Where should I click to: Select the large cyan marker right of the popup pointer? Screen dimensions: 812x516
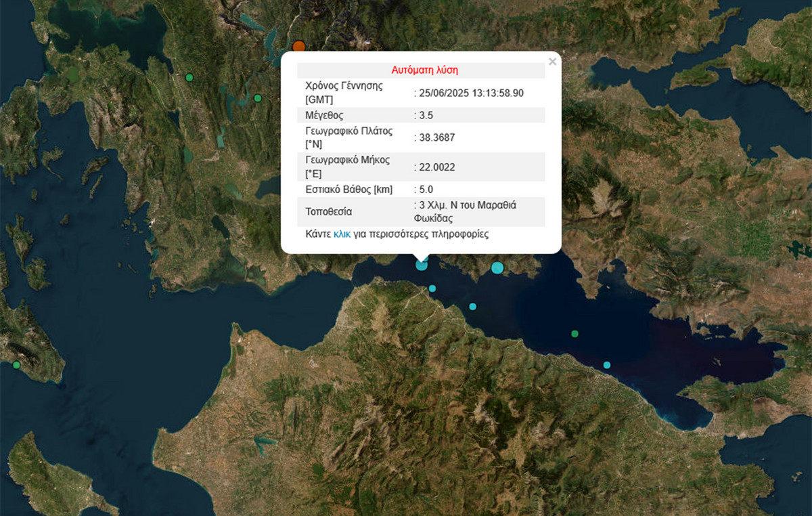497,267
